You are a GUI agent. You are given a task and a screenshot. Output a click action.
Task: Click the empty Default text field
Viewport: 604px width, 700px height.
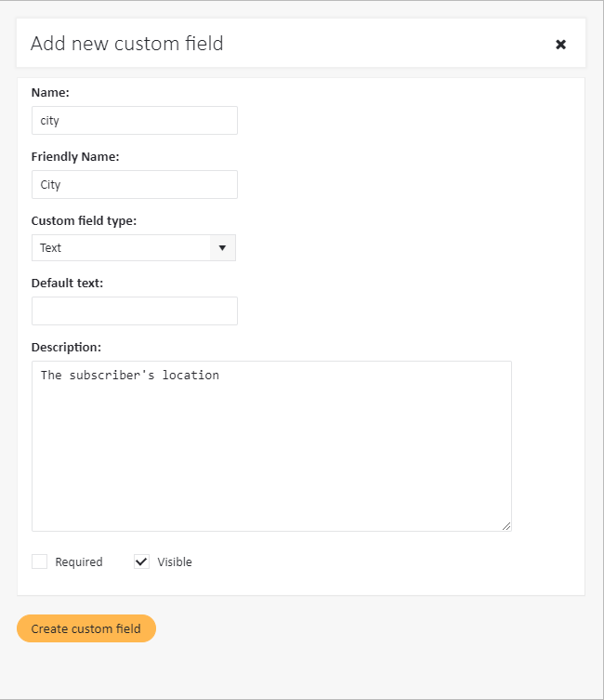point(134,311)
